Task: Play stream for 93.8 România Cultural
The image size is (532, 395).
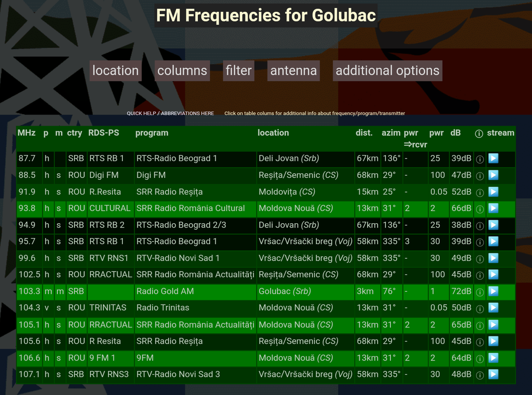Action: [x=493, y=208]
